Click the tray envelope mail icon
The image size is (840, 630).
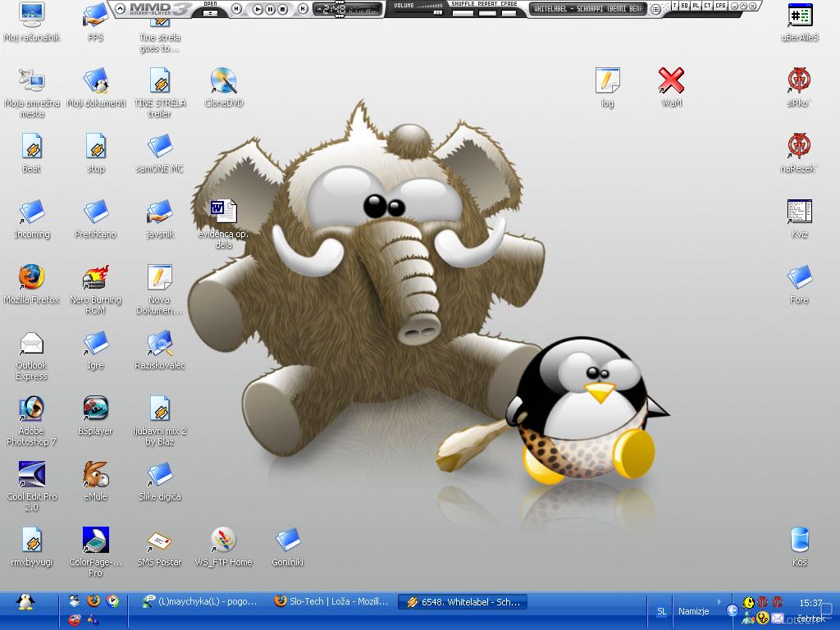point(778,619)
